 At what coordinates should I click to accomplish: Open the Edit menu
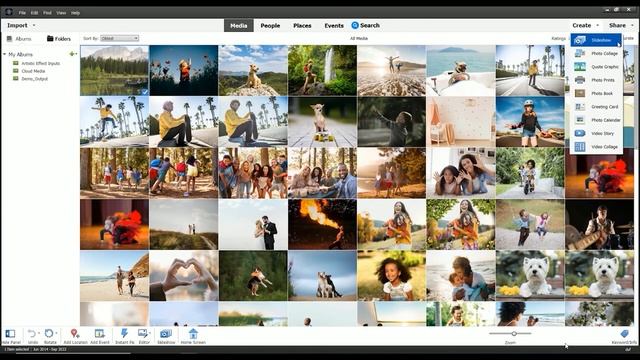pyautogui.click(x=34, y=13)
